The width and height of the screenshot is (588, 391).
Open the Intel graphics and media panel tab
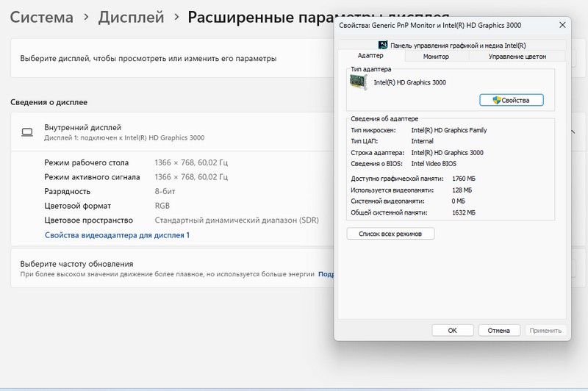click(x=450, y=45)
